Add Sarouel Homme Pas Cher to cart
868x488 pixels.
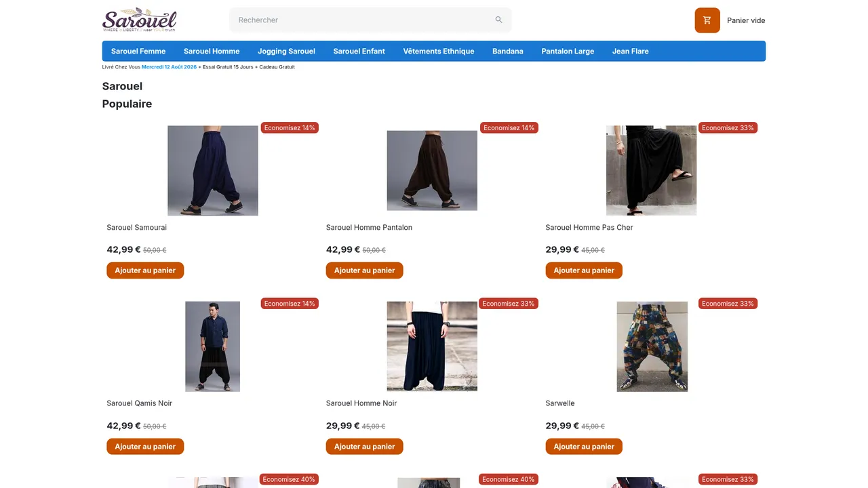coord(584,270)
